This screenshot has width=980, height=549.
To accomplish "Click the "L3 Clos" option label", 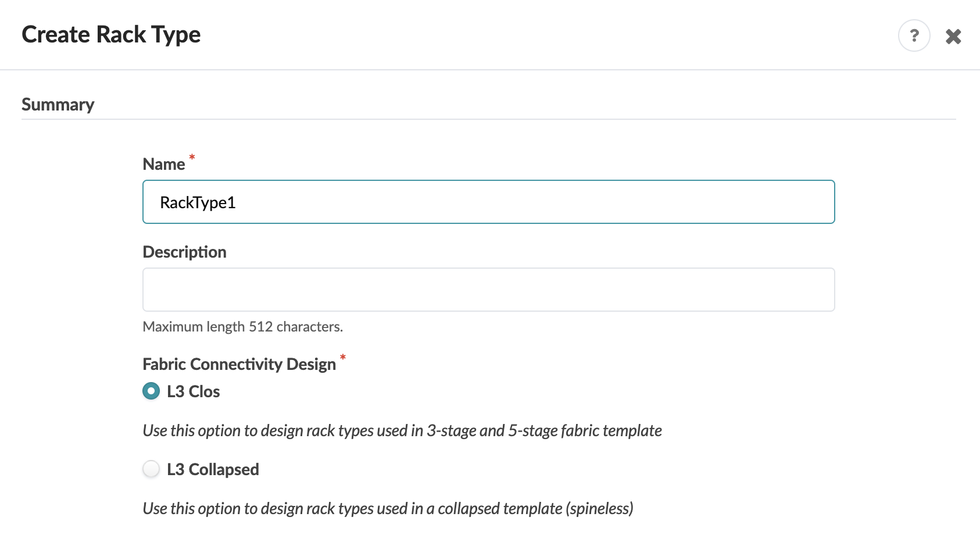I will tap(193, 391).
